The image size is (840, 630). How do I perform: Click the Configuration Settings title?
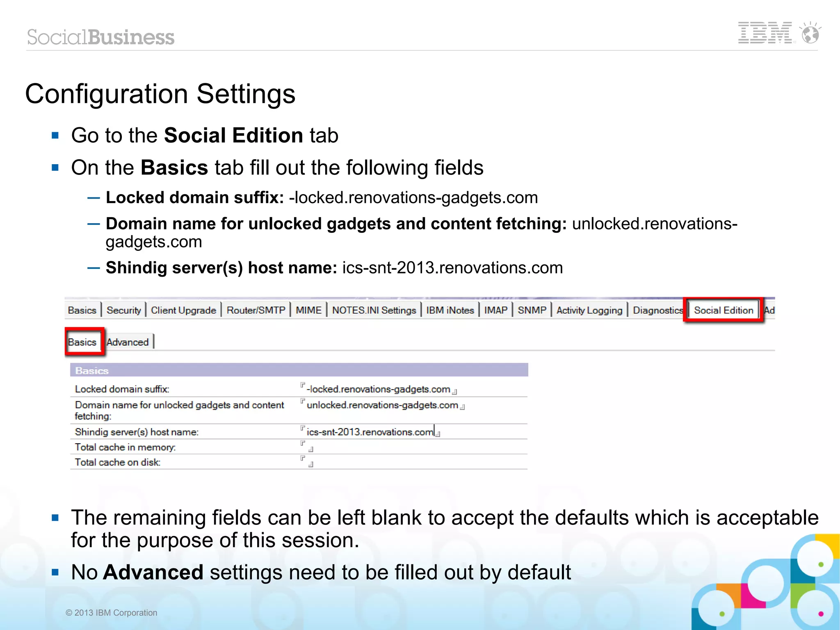coord(160,94)
